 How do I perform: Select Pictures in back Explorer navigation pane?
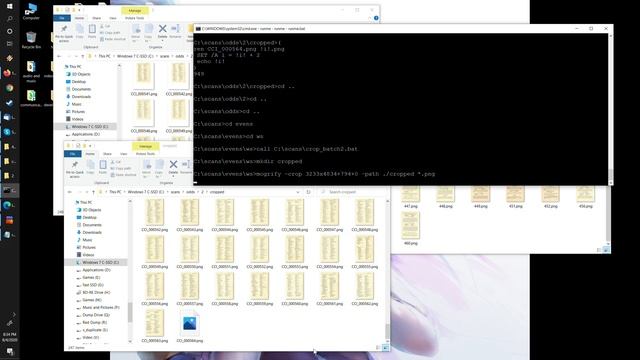78,111
